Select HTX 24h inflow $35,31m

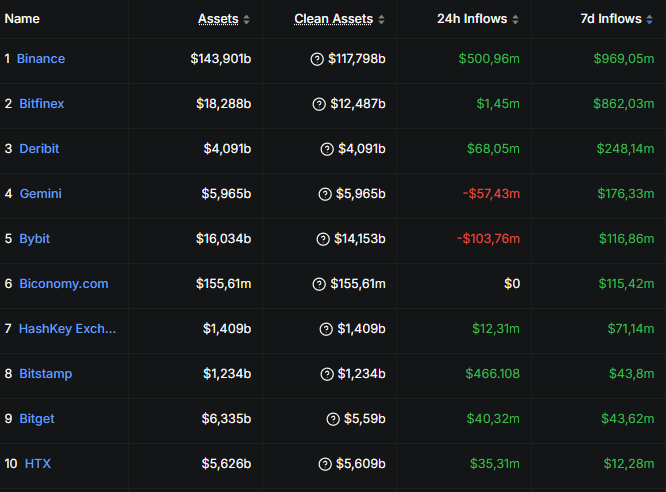pos(495,464)
